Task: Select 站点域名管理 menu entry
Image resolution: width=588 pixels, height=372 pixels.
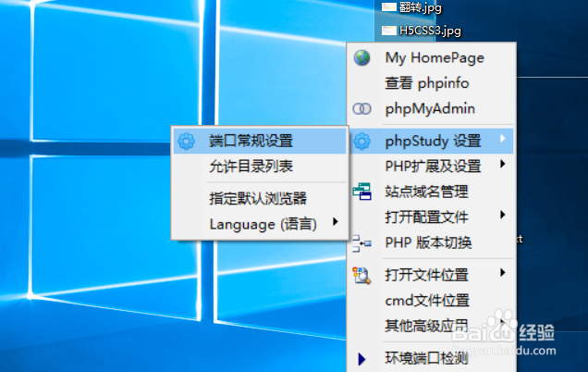Action: 431,192
